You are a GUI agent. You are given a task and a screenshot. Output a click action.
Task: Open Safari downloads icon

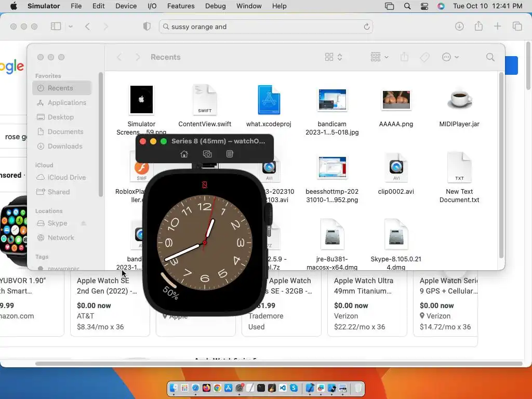[459, 26]
